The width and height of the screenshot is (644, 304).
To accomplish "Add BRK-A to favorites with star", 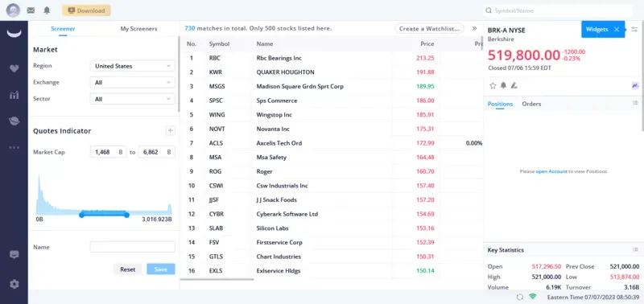I will pyautogui.click(x=493, y=86).
